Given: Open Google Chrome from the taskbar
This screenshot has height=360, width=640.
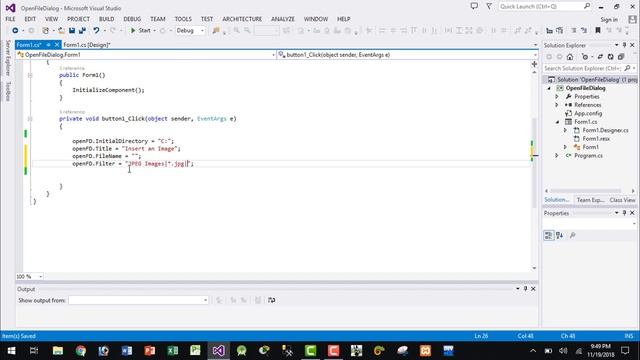Looking at the screenshot, I should (81, 351).
